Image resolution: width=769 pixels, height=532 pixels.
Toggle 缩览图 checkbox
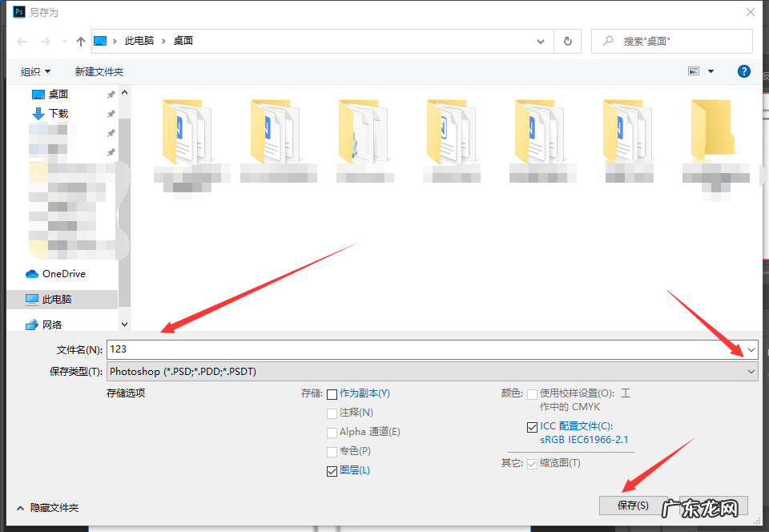point(532,464)
